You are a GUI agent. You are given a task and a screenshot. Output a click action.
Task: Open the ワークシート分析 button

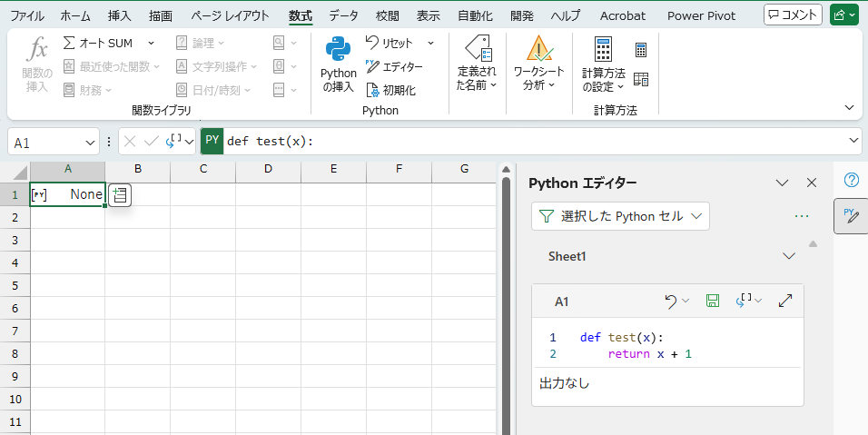[538, 64]
